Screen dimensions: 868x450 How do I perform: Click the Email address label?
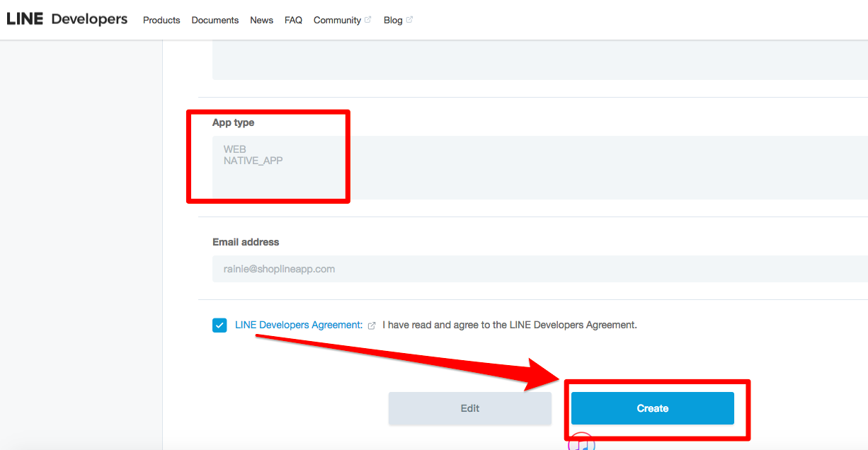click(x=246, y=242)
